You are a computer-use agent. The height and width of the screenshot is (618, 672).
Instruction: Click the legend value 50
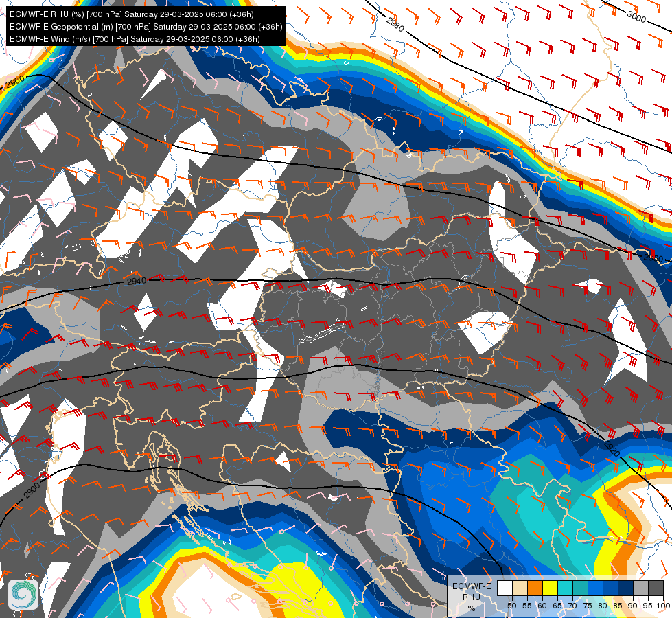pos(511,606)
